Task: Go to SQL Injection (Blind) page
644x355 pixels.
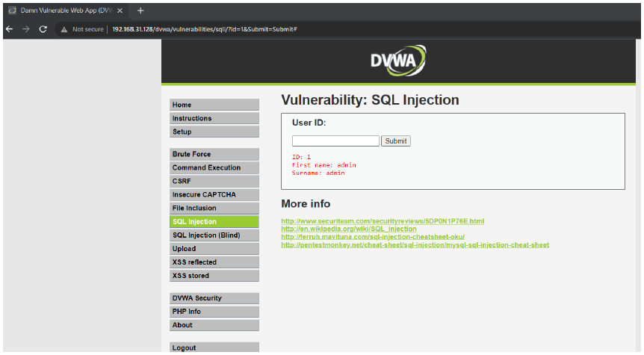Action: coord(214,235)
